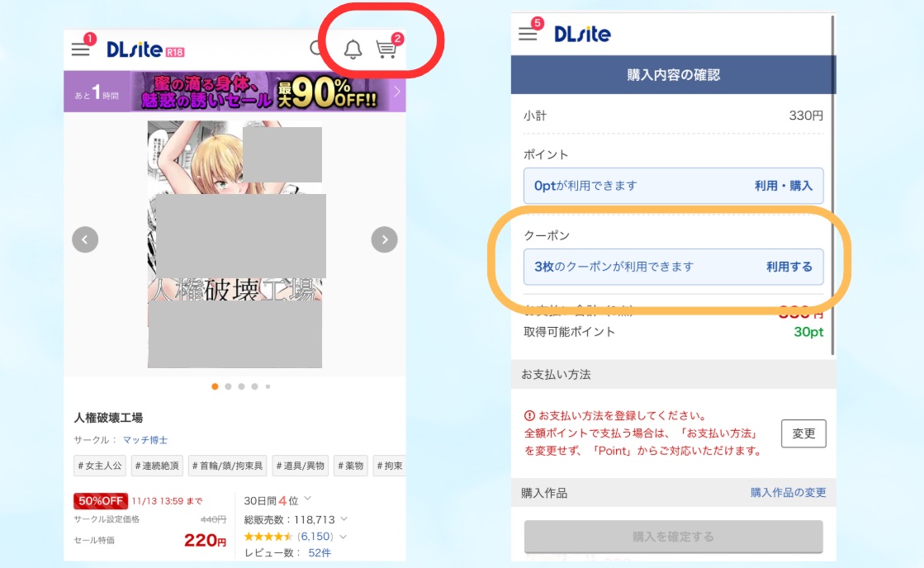Select the second carousel dot
Viewport: 924px width, 568px height.
click(x=228, y=386)
